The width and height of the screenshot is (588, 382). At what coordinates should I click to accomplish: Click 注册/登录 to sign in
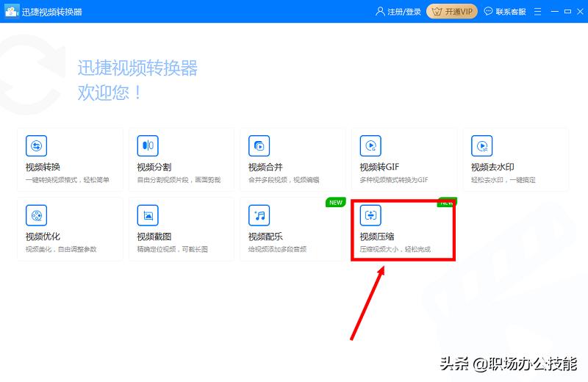point(404,12)
